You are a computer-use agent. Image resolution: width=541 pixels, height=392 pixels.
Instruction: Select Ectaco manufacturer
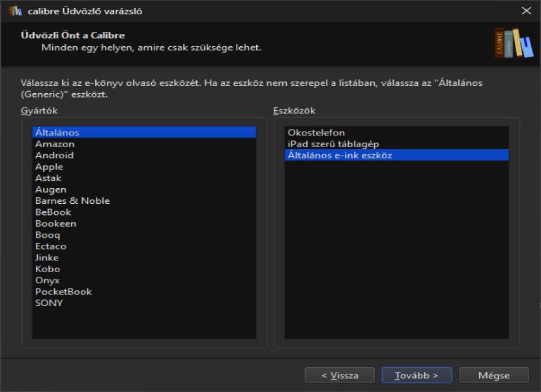[x=144, y=246]
